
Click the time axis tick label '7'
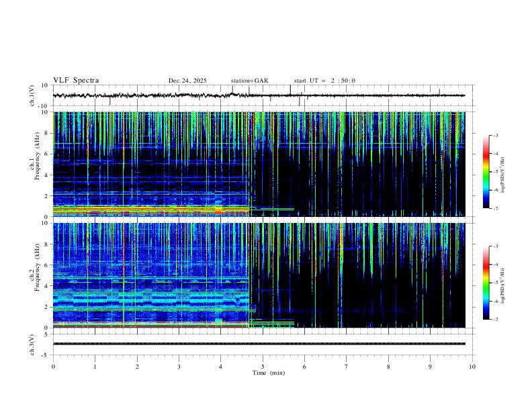coord(347,367)
